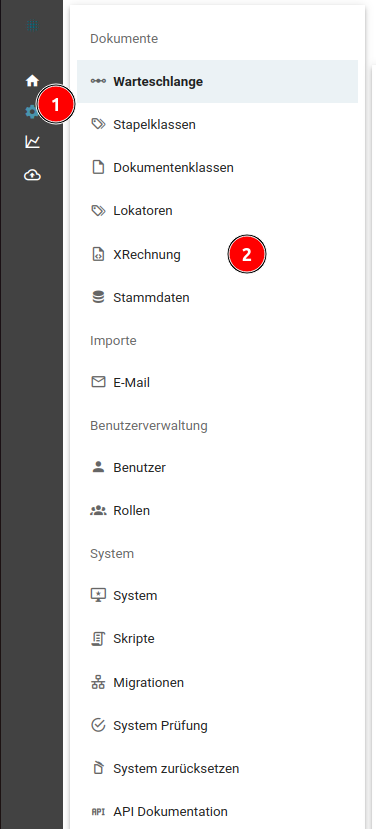Open the Lokatoren menu item
Viewport: 376px width, 829px height.
[217, 210]
